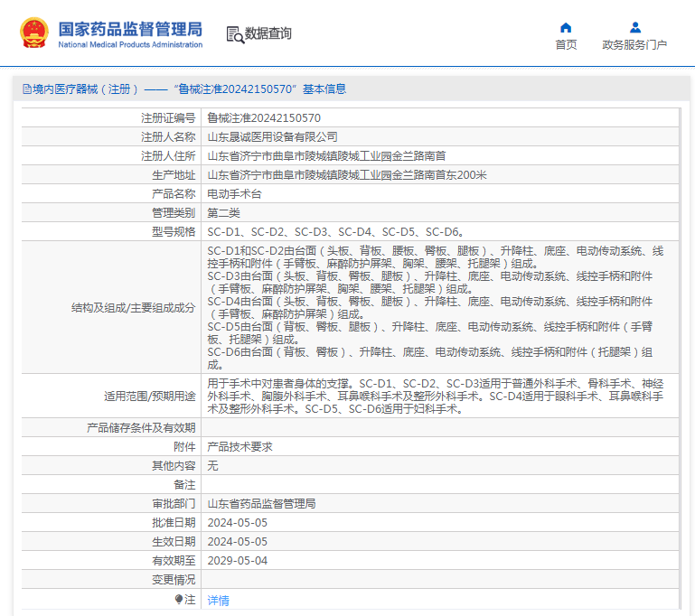Select registration number 鲁械注准20242150570 value
Viewport: 695px width, 616px height.
point(264,117)
